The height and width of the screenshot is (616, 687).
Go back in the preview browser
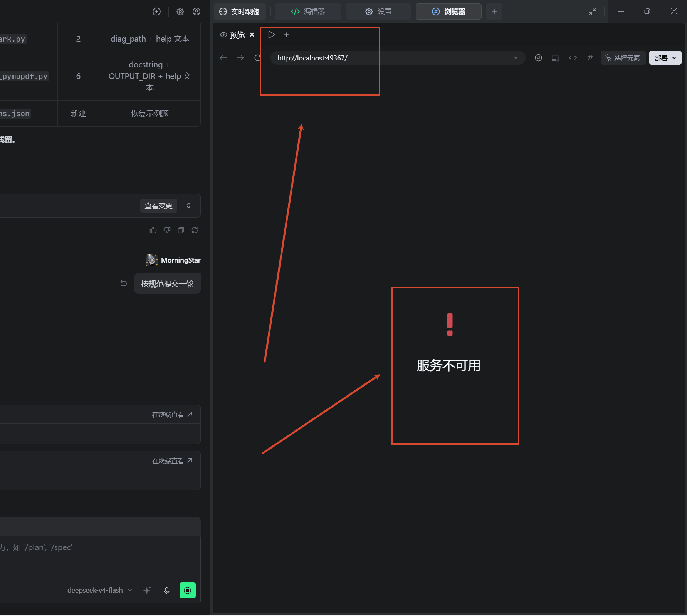click(x=223, y=58)
